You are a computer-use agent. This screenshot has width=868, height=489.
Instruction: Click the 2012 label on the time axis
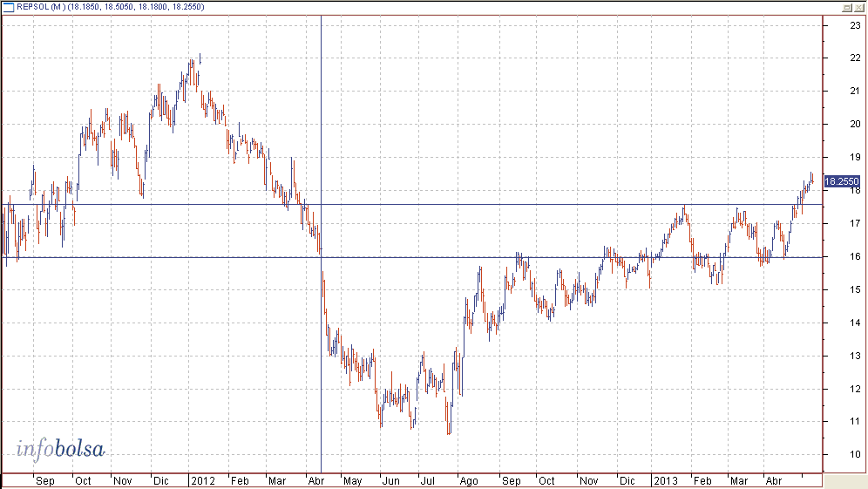coord(202,480)
